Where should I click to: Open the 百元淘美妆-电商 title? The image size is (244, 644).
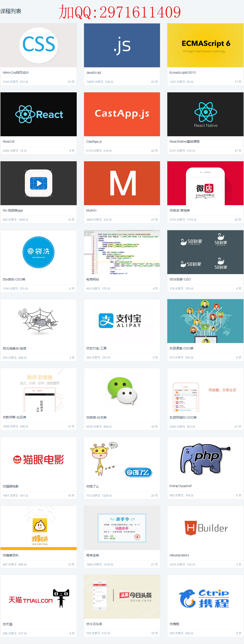14,349
